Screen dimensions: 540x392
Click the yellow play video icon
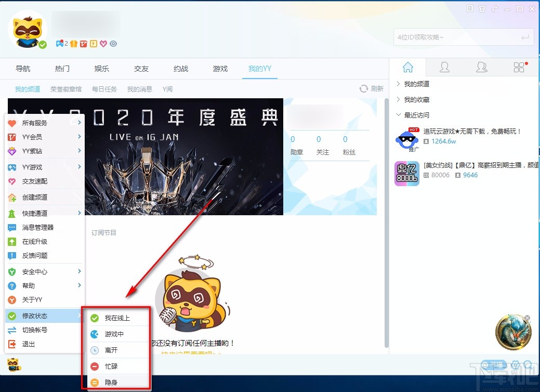tap(94, 44)
